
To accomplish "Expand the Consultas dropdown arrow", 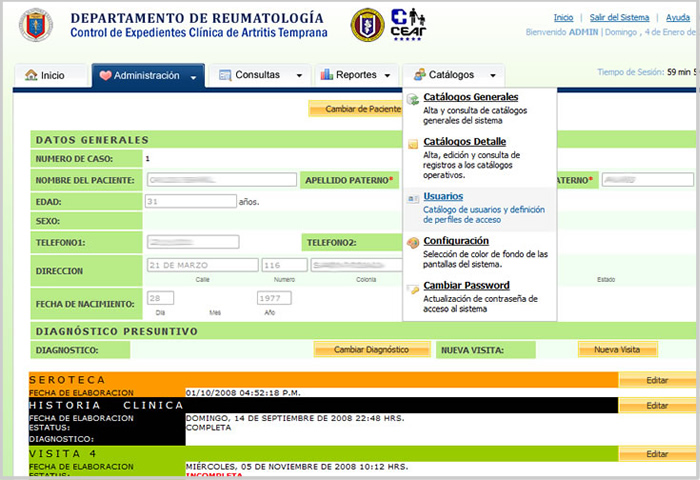I will click(x=299, y=75).
